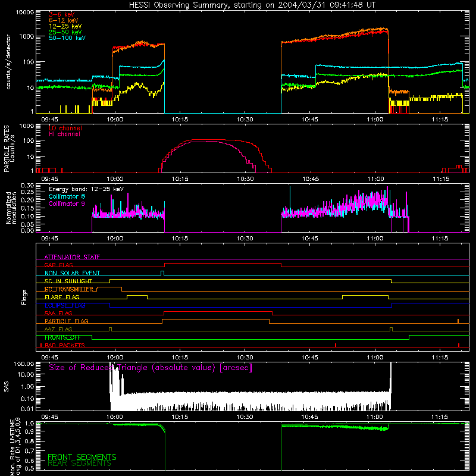Screen dimensions: 476x476
Task: Click the Size of Reduced Triangle label
Action: (x=151, y=368)
